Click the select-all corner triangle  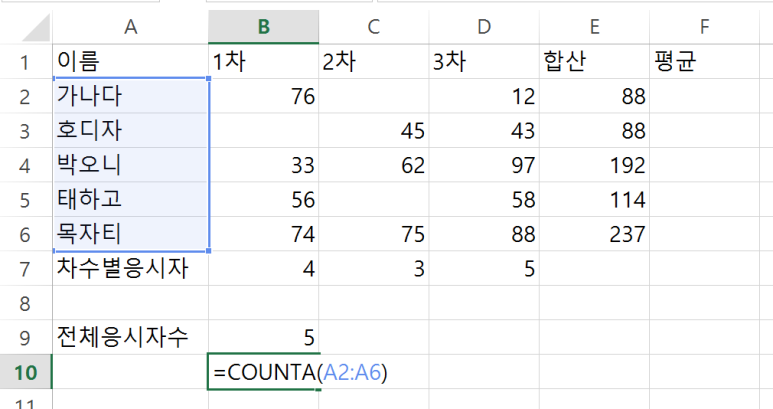(x=35, y=28)
